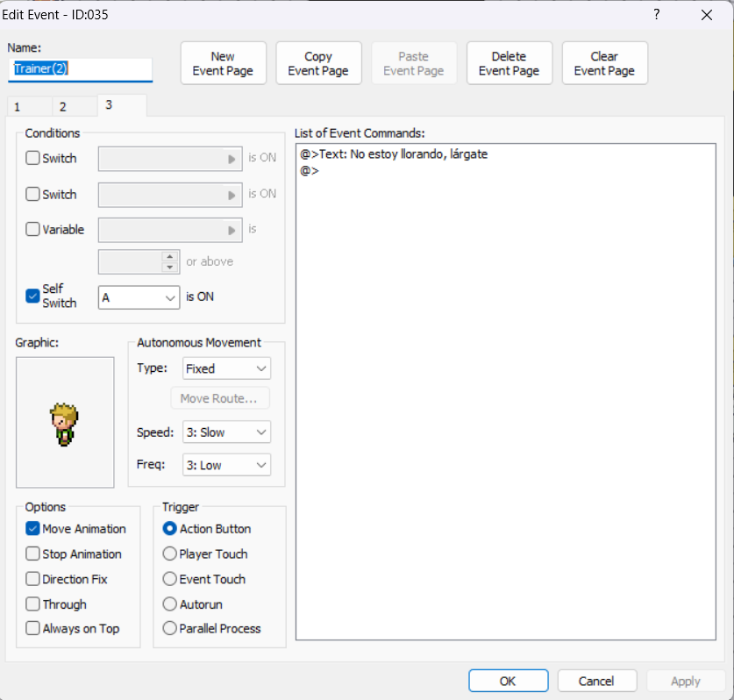Uncheck the Self Switch checkbox

point(33,296)
